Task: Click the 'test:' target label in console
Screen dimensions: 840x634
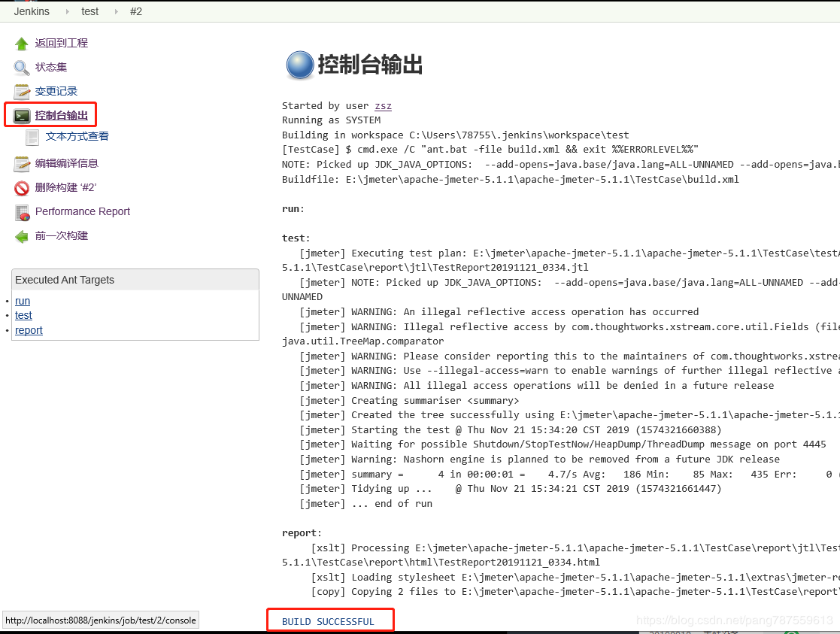Action: (x=296, y=238)
